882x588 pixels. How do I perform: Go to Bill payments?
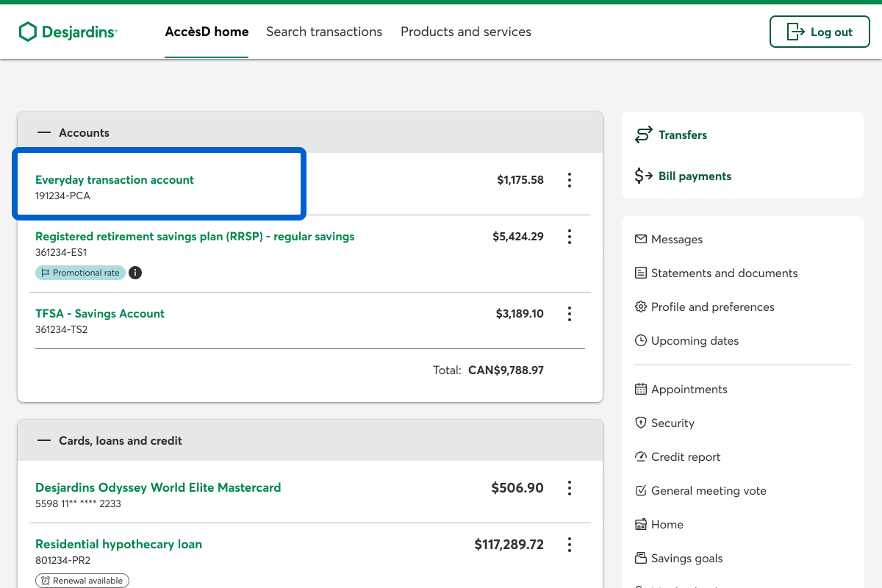click(695, 176)
